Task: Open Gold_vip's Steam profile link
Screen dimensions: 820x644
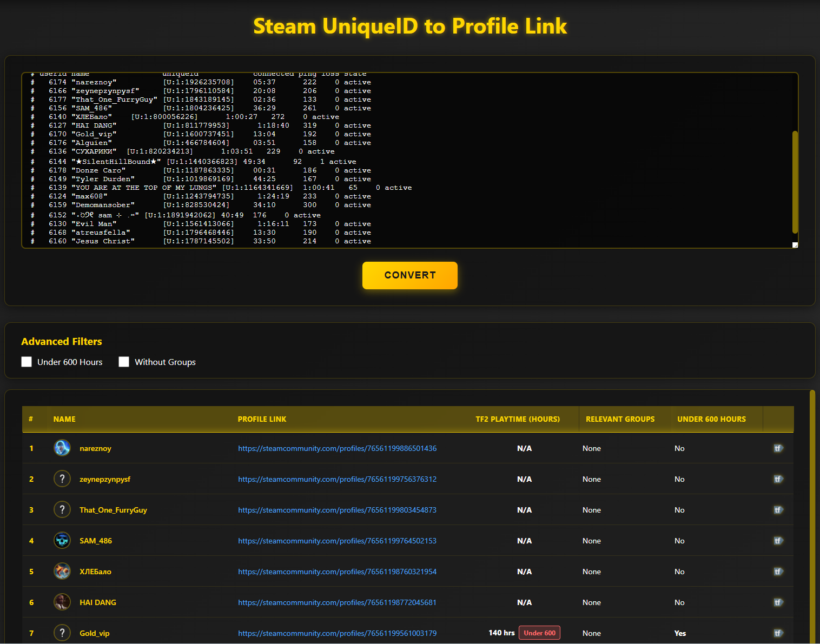Action: coord(337,633)
